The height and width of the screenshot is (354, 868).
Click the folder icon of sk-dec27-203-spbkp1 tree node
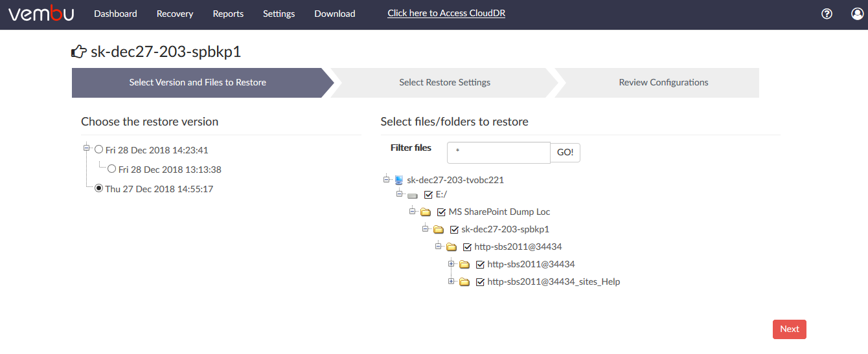[x=439, y=229]
